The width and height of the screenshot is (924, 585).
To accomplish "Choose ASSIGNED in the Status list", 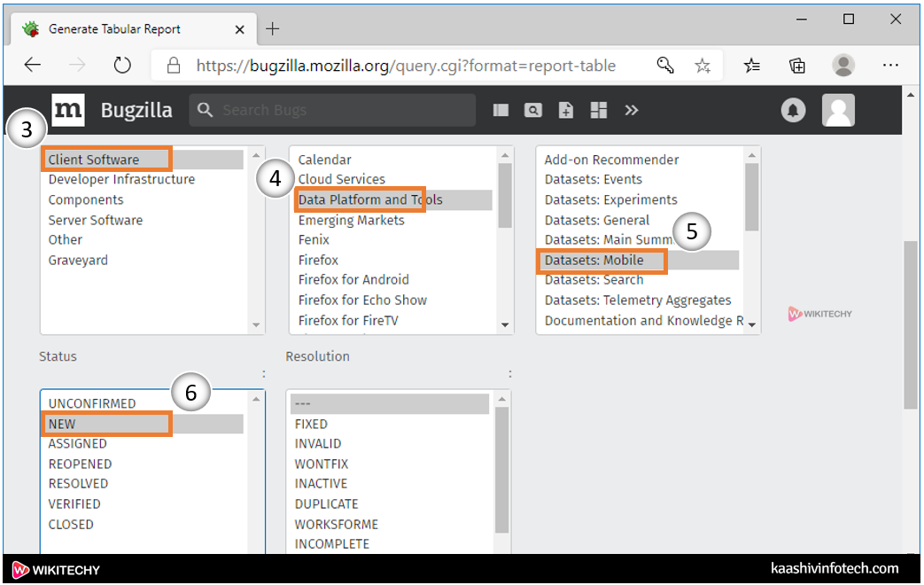I will pyautogui.click(x=78, y=444).
